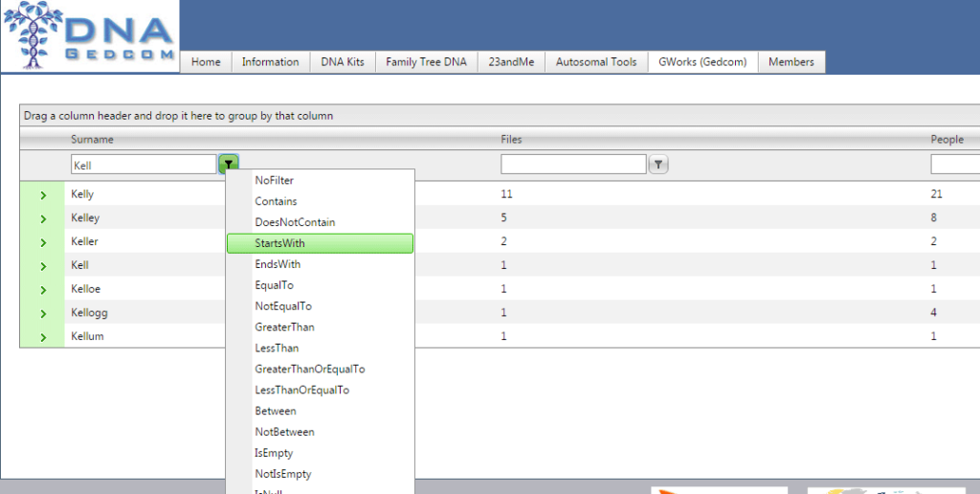This screenshot has width=980, height=494.
Task: Pick the NotBetween filter option
Action: [320, 432]
